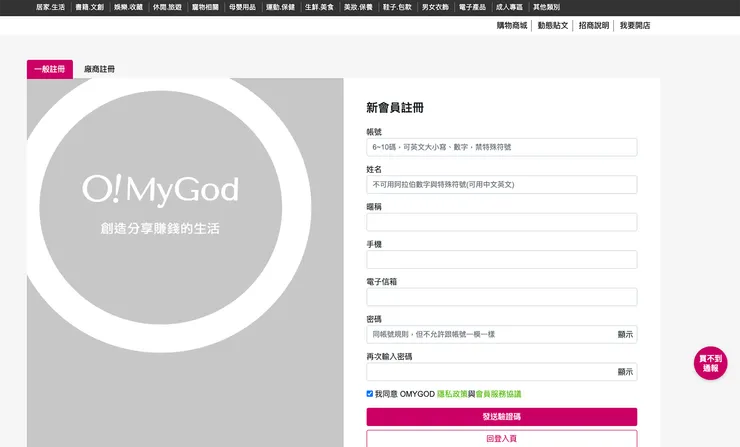Click the 發送驗證碼 button
This screenshot has height=447, width=740.
coord(502,417)
